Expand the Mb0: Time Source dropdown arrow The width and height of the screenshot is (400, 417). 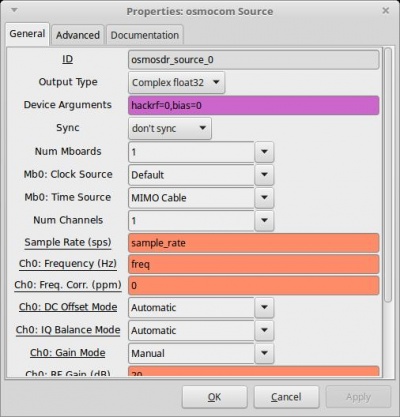tap(264, 198)
